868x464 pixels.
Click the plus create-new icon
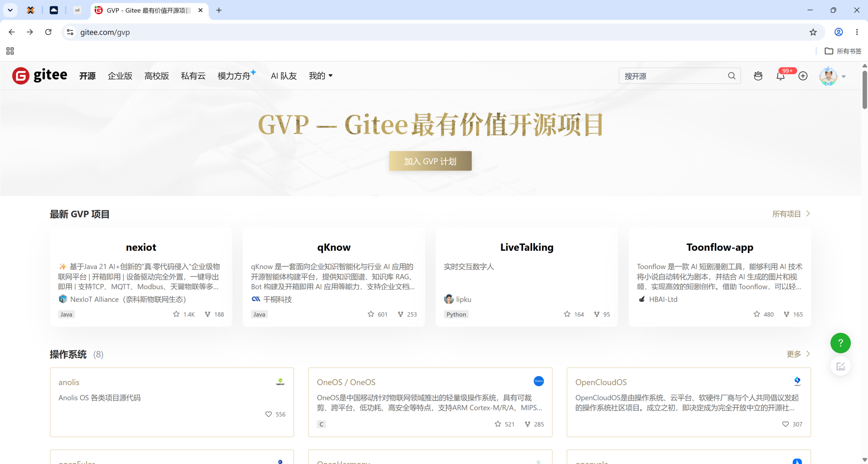pyautogui.click(x=803, y=76)
